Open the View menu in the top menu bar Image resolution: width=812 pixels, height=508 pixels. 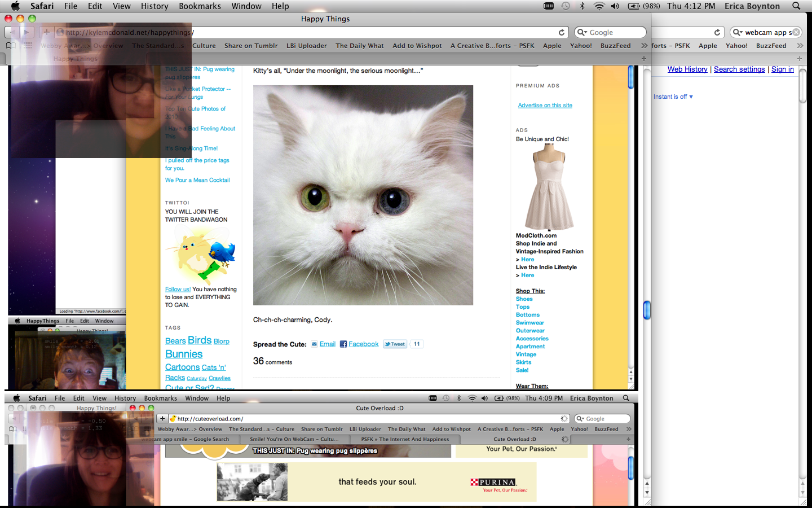(x=121, y=6)
